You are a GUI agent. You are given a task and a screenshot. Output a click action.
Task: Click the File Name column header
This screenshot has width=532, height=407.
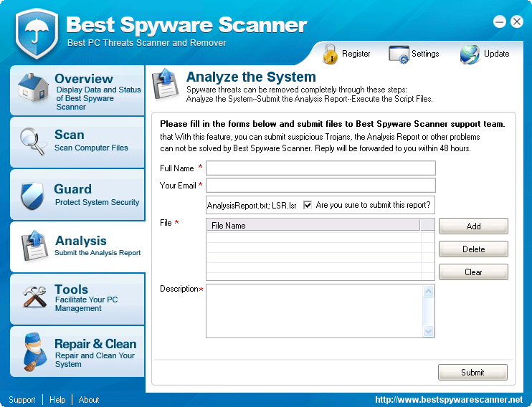[313, 225]
